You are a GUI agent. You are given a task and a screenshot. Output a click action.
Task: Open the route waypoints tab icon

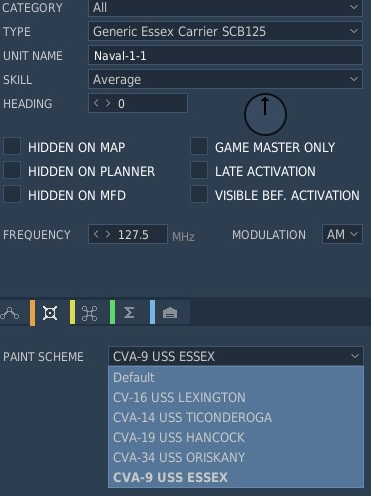(10, 313)
